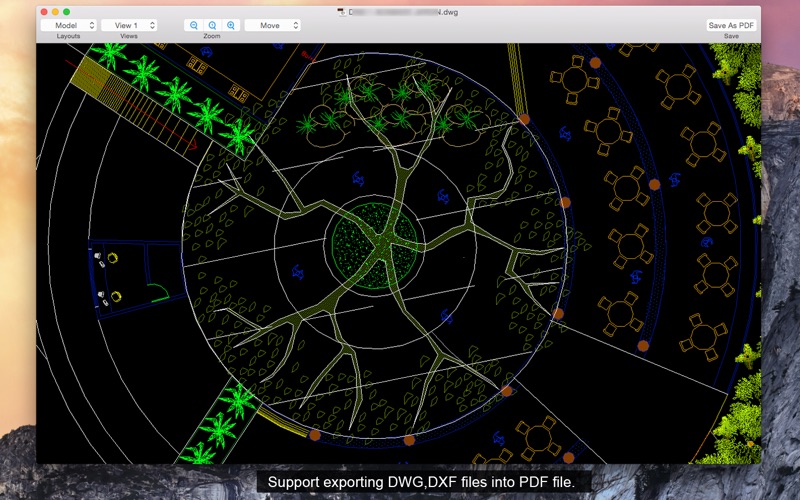Enter full screen with the green button
This screenshot has height=500, width=800.
(x=66, y=11)
